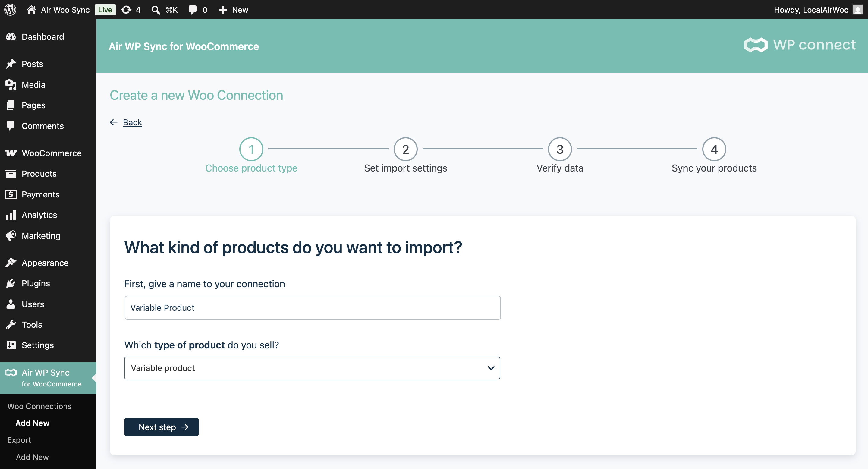Click the Dashboard gauge icon
868x469 pixels.
coord(11,37)
